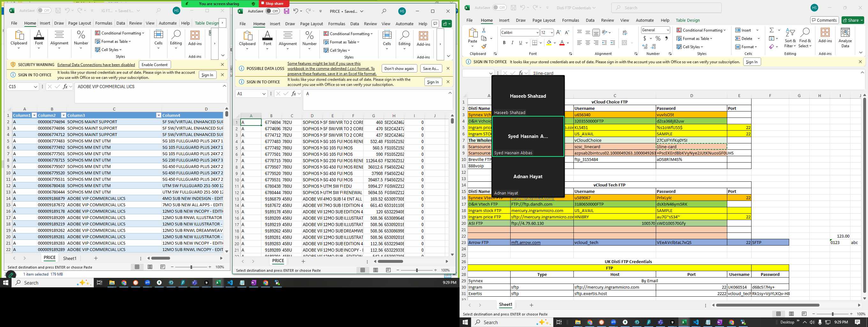Screen dimensions: 868x327
Task: Open the Column1 filter dropdown in left window
Action: coord(34,115)
